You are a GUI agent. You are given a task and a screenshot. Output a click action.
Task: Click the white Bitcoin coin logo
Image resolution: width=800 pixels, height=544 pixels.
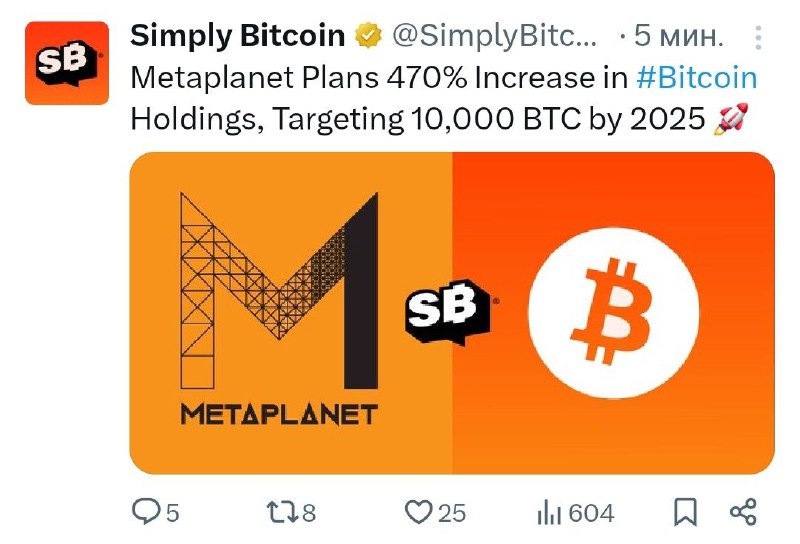[x=613, y=312]
